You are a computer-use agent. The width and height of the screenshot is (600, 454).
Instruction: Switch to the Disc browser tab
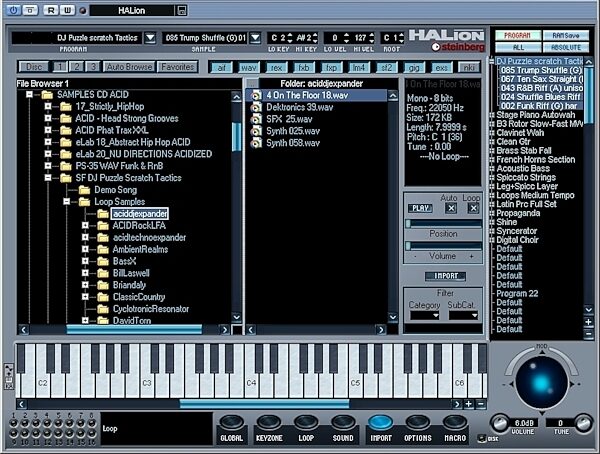click(x=34, y=67)
